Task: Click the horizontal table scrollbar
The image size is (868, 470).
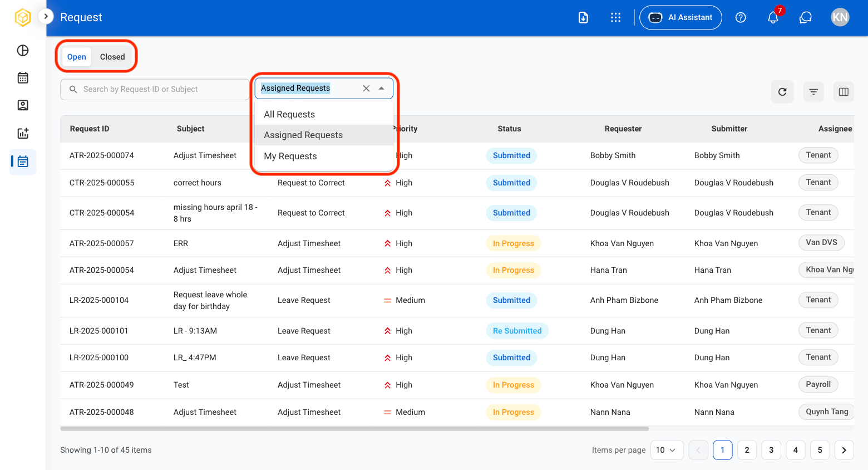Action: point(354,429)
